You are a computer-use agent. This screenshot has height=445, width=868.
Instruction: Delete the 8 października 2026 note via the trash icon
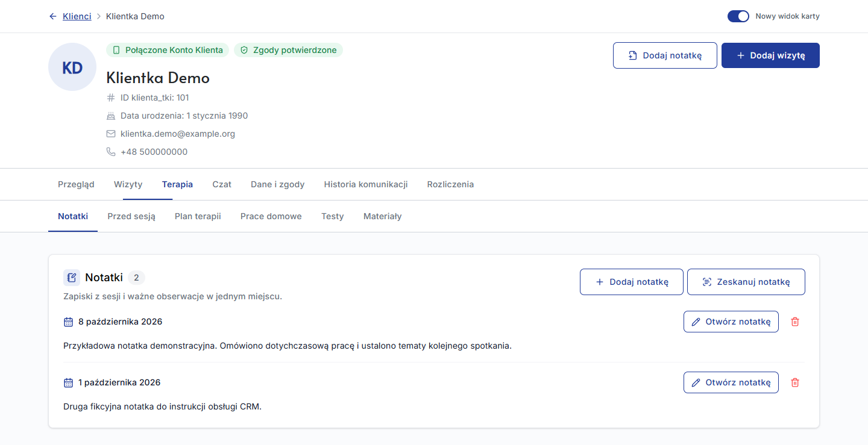[x=795, y=322]
